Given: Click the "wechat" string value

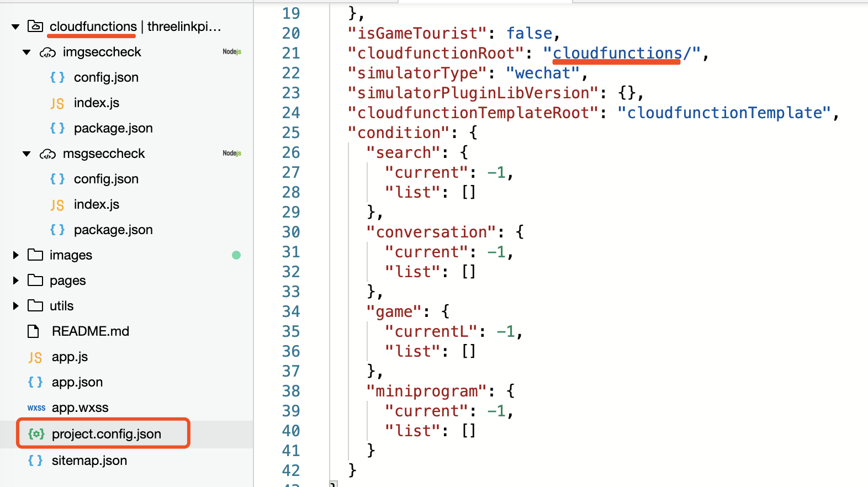Looking at the screenshot, I should (543, 73).
